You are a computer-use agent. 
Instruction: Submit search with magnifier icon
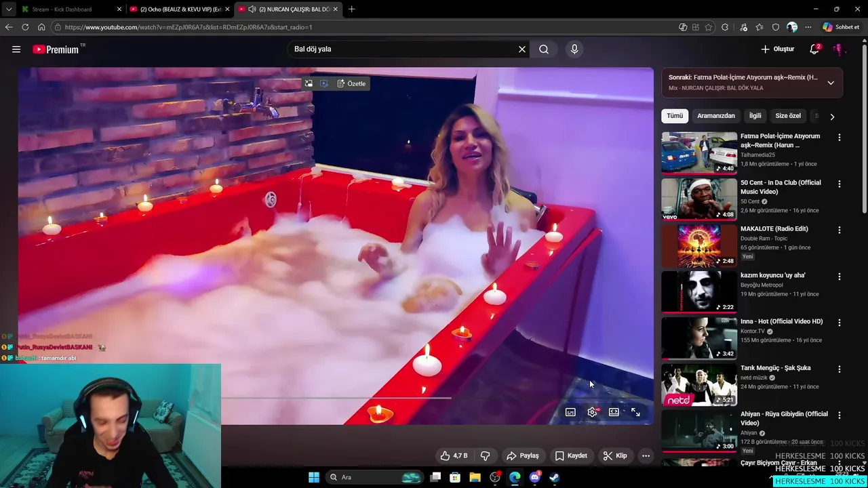tap(544, 49)
